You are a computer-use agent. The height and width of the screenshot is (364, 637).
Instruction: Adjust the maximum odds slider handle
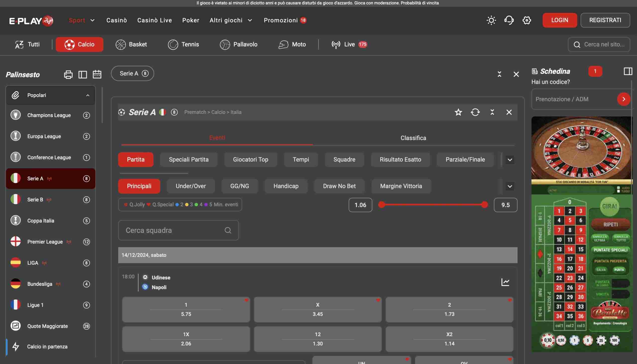485,205
